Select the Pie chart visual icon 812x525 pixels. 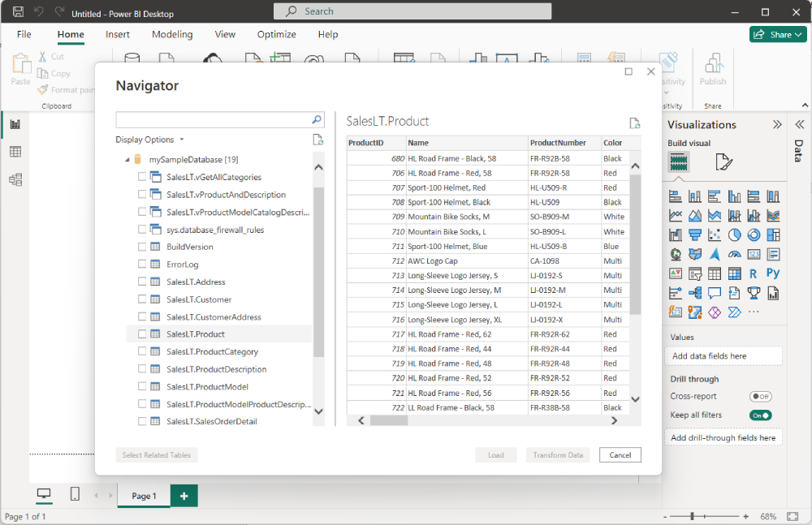click(x=734, y=235)
